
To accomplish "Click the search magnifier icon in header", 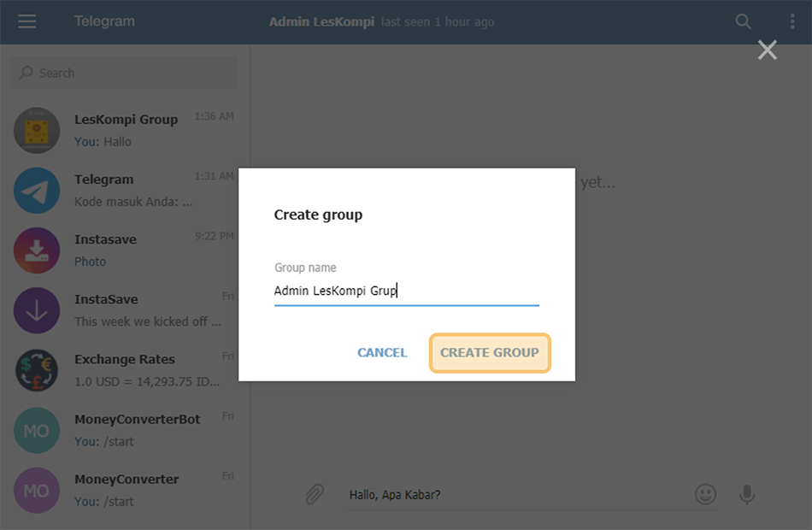I will (743, 21).
